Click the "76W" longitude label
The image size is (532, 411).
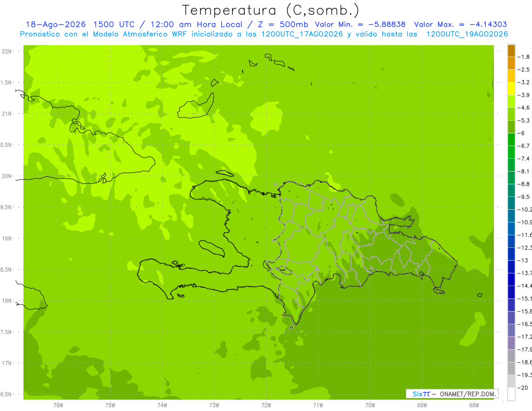(58, 405)
